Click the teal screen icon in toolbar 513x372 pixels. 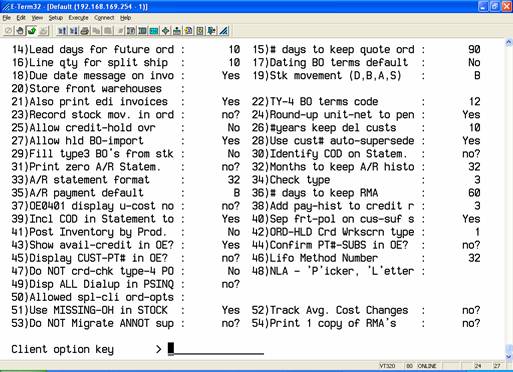pos(154,31)
